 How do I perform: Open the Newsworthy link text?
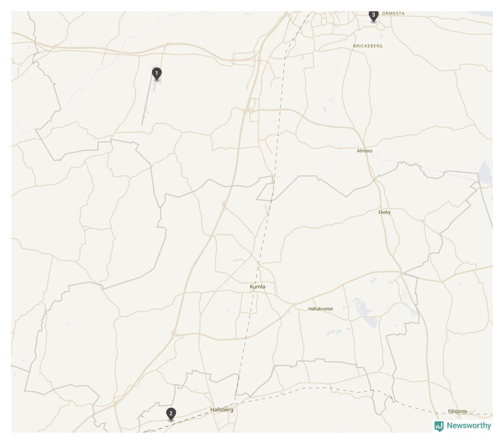(x=469, y=426)
